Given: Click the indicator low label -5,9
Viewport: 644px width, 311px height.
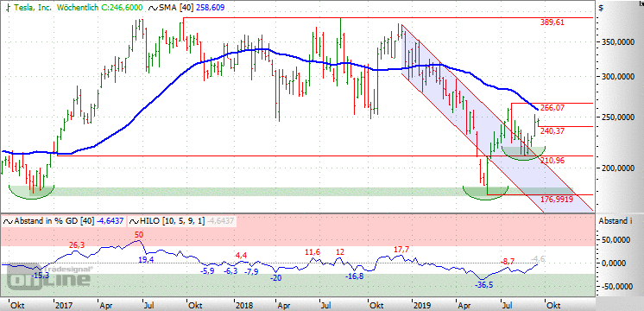Looking at the screenshot, I should click(x=207, y=270).
